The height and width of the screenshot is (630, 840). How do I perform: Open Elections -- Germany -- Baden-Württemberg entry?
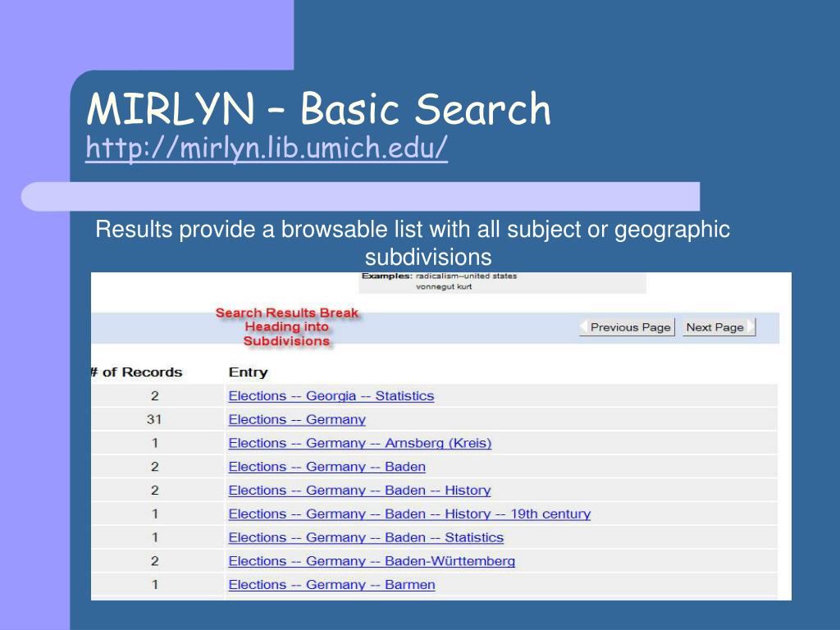pos(372,561)
